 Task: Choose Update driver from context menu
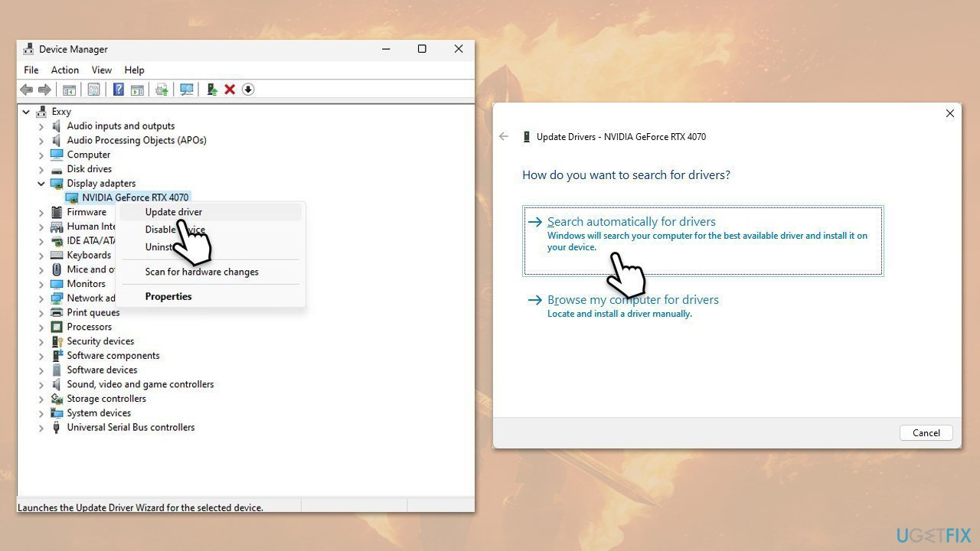coord(174,212)
